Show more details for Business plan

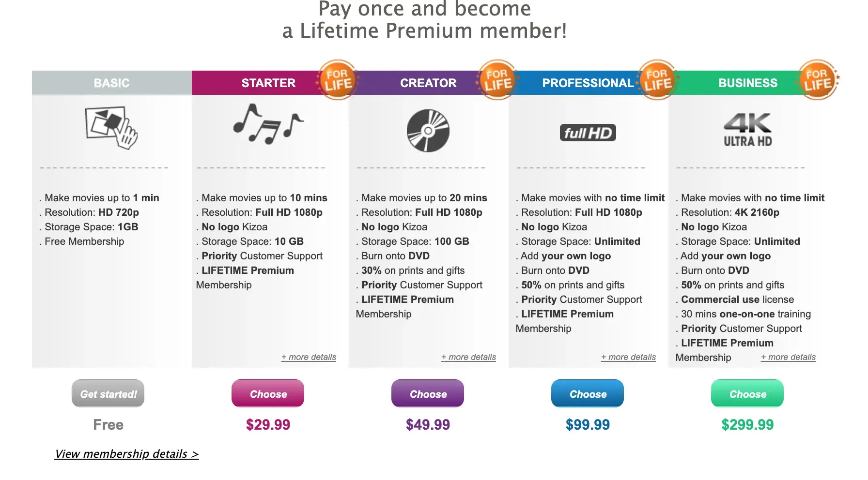coord(789,357)
